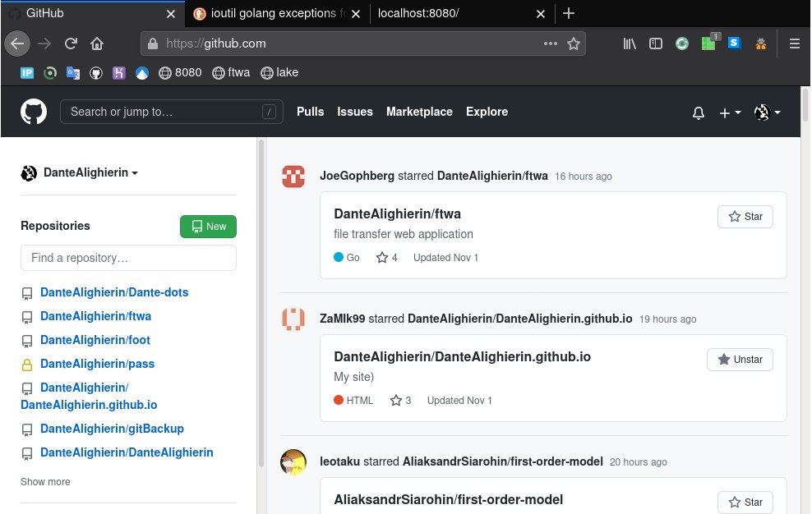This screenshot has height=514, width=812.
Task: Click the GitHub logo in header
Action: [x=34, y=112]
